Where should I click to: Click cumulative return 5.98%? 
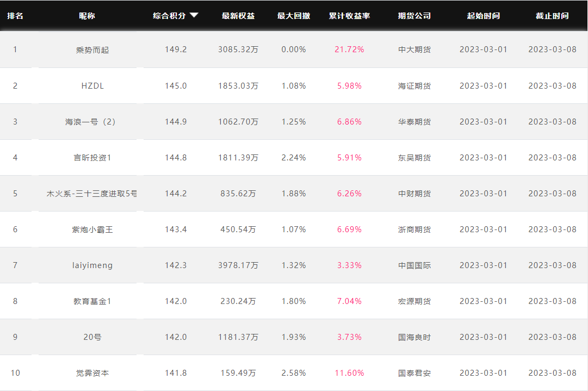[350, 86]
